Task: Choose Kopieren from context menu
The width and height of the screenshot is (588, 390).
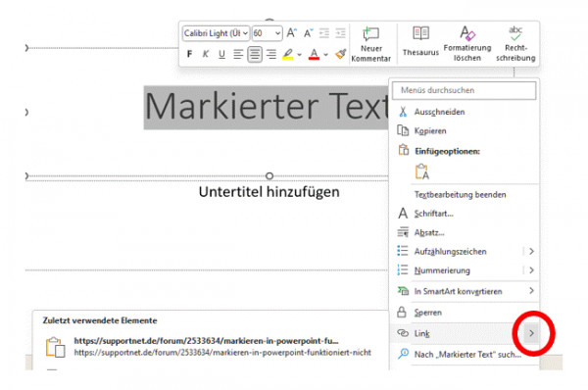Action: click(x=465, y=131)
